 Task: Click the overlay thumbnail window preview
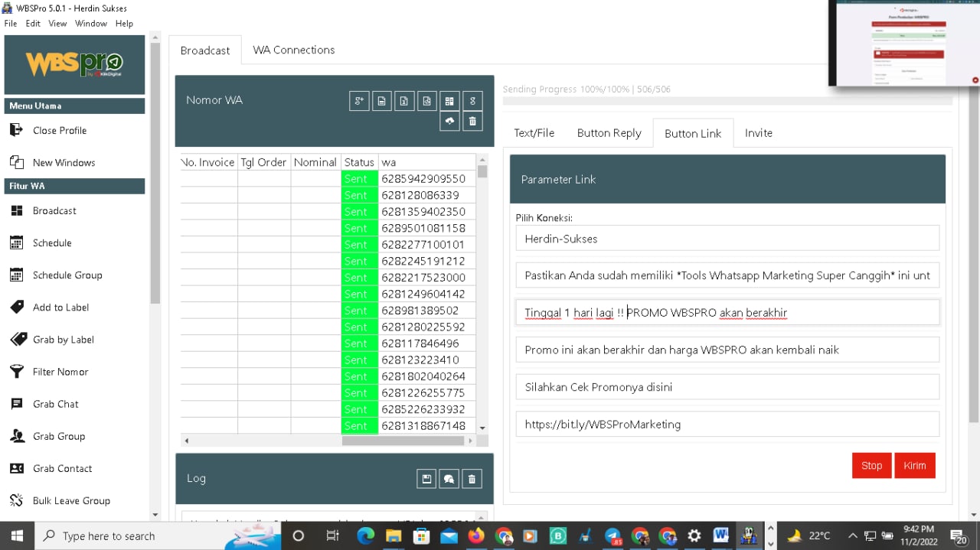[904, 43]
